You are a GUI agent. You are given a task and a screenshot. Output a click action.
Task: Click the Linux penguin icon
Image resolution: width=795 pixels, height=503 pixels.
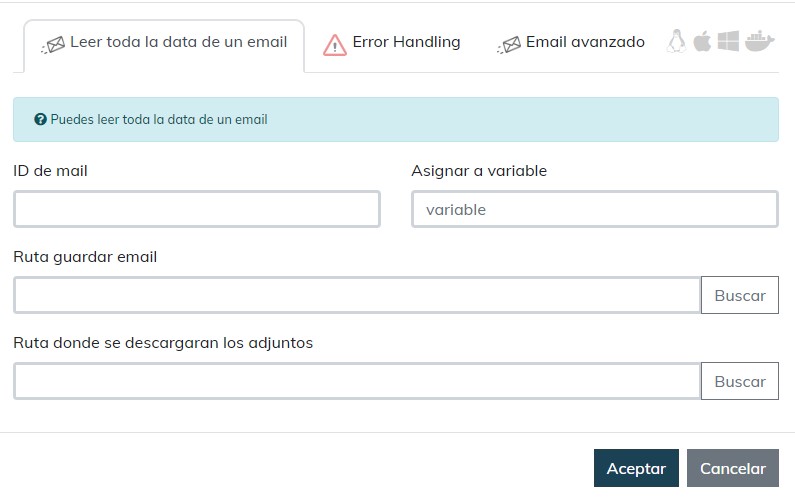click(x=677, y=42)
